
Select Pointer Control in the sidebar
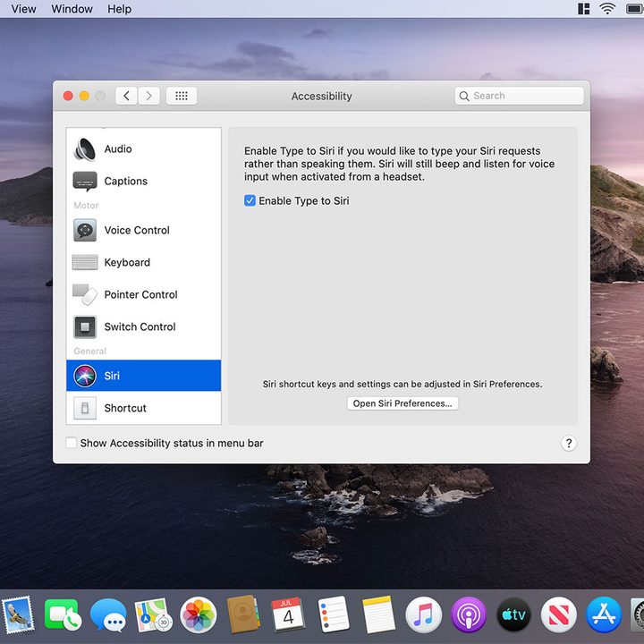coord(143,294)
